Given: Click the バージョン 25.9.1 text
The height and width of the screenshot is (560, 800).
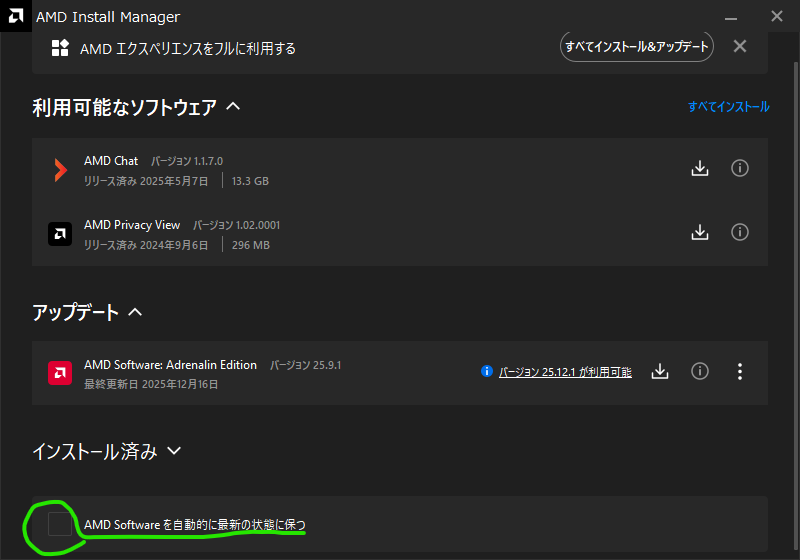Looking at the screenshot, I should coord(305,365).
